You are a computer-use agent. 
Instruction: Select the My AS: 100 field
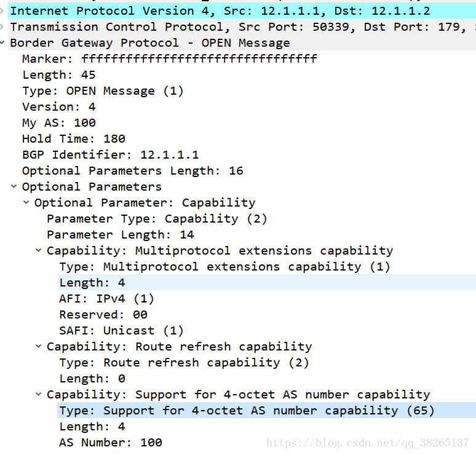tap(59, 123)
